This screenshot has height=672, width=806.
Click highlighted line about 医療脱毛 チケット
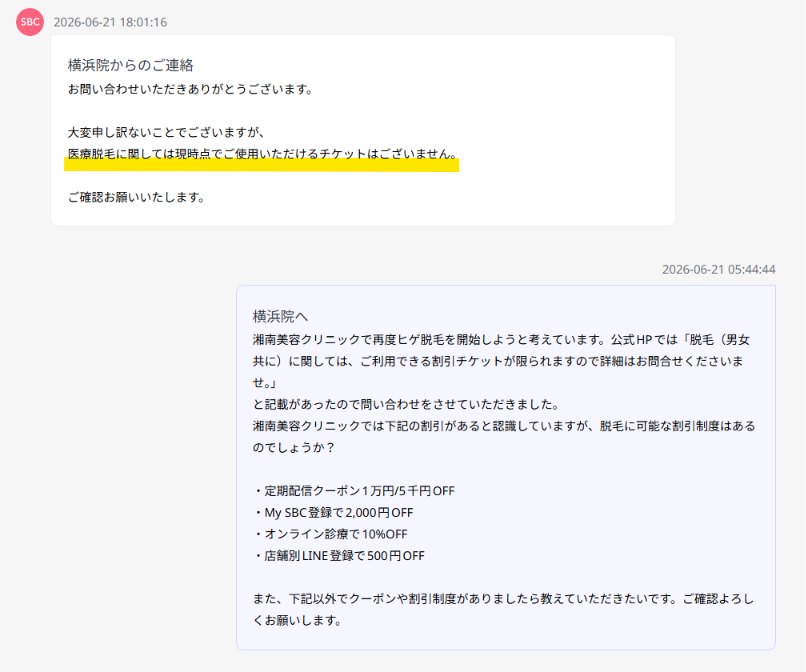pos(263,154)
